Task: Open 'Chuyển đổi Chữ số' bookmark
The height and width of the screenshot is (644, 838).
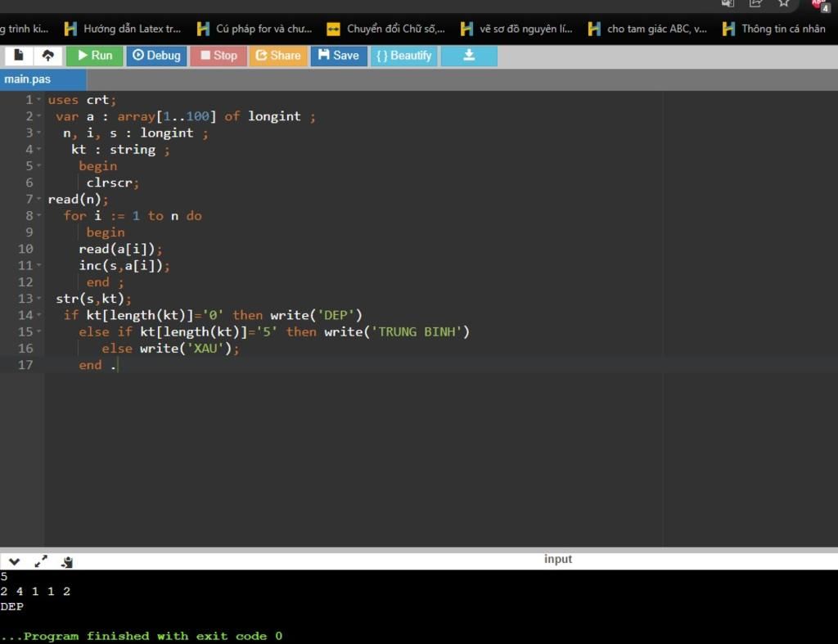Action: (385, 29)
